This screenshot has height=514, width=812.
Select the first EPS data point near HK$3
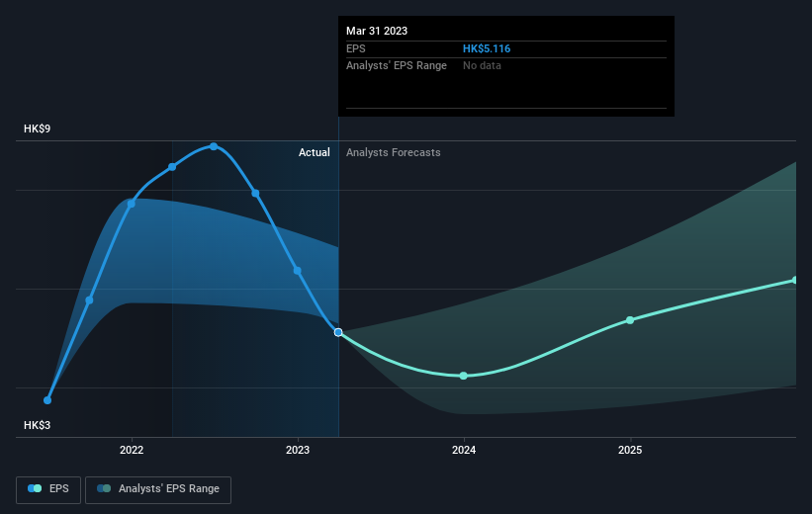pos(47,400)
